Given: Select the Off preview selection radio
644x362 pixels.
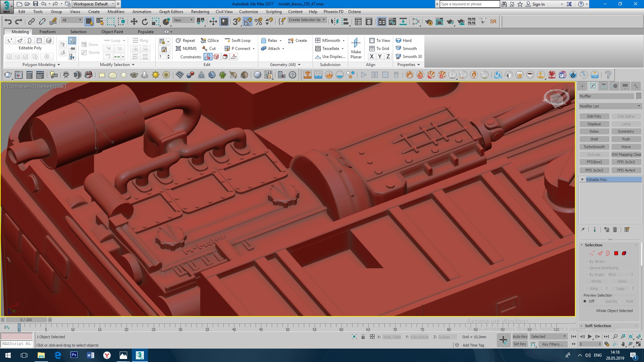Looking at the screenshot, I should (585, 301).
